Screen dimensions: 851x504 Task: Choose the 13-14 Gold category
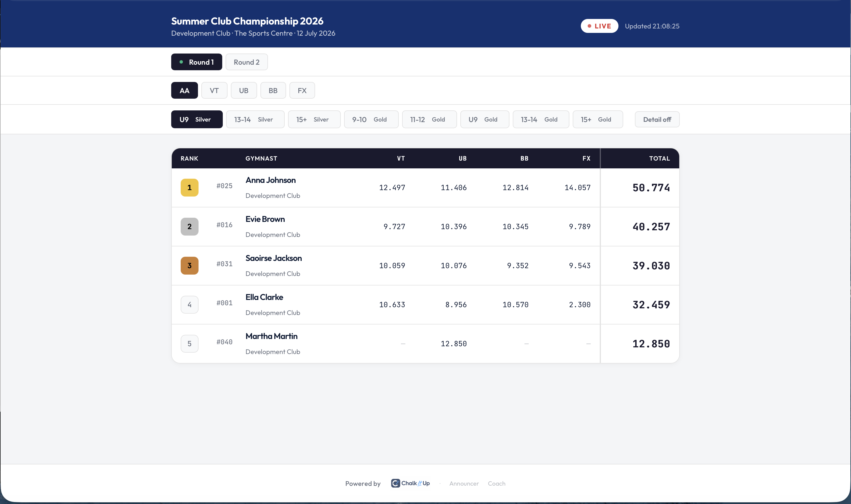541,119
